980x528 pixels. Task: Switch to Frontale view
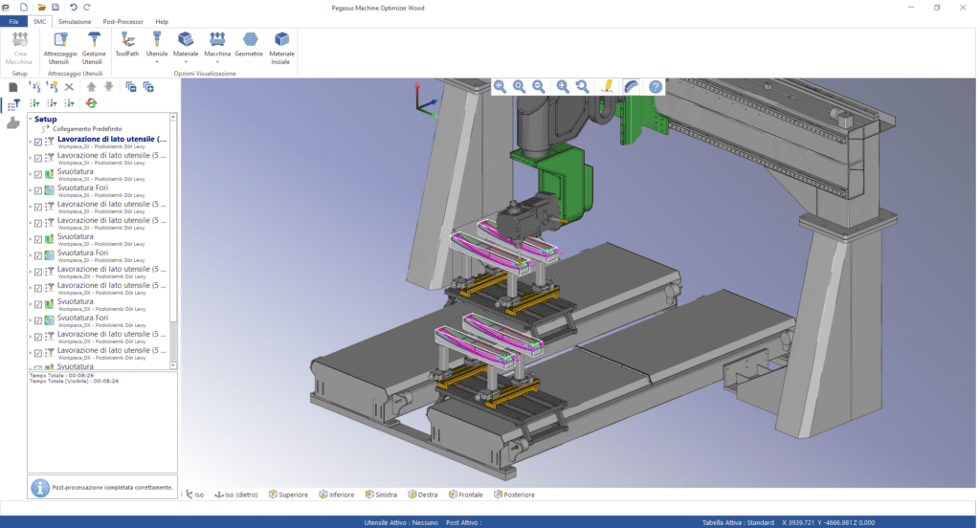(x=466, y=495)
